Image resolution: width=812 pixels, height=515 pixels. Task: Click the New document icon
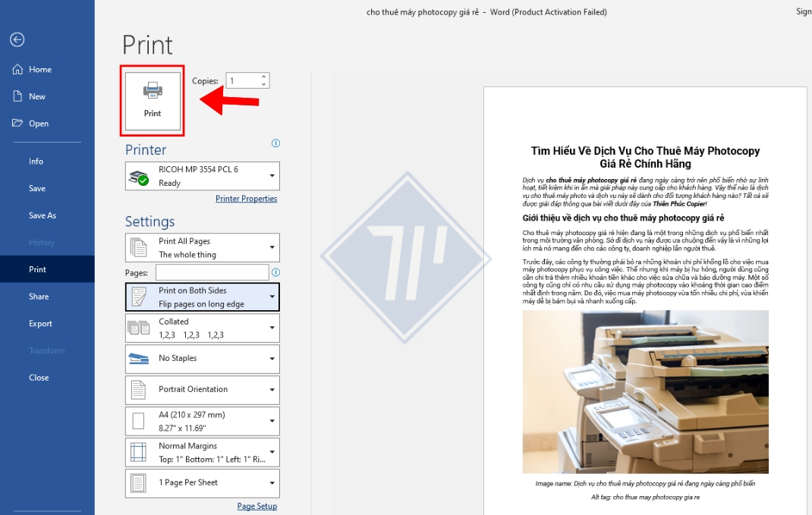coord(17,96)
